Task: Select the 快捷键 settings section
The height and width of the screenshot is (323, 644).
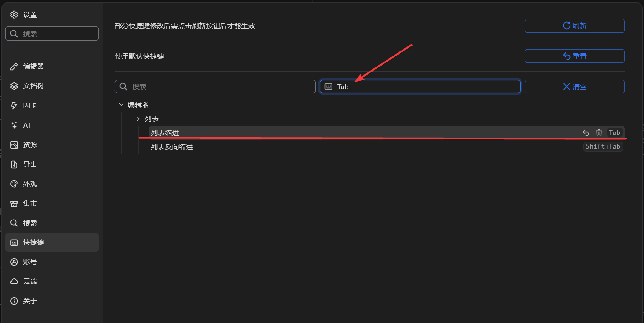Action: [52, 242]
